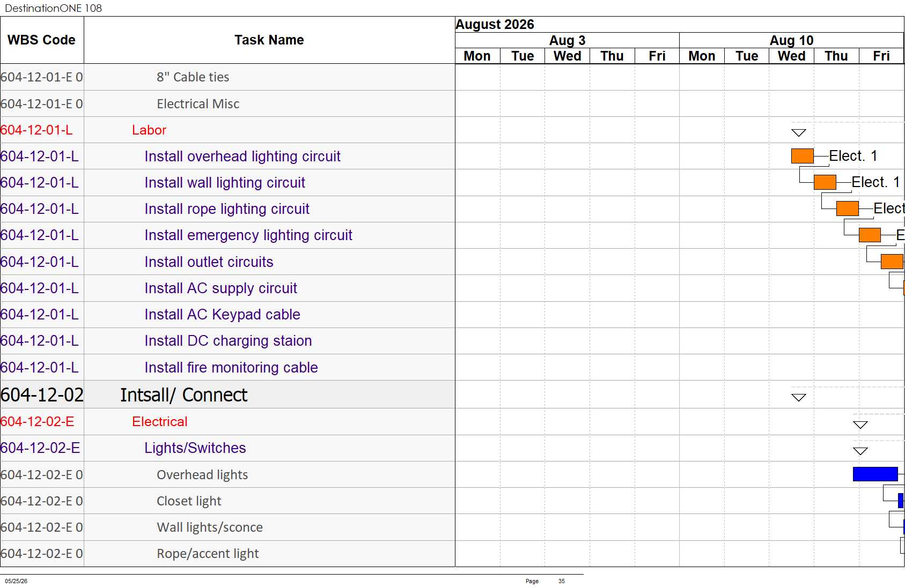Select the orange bar for rope lighting circuit
The height and width of the screenshot is (588, 905).
click(848, 209)
